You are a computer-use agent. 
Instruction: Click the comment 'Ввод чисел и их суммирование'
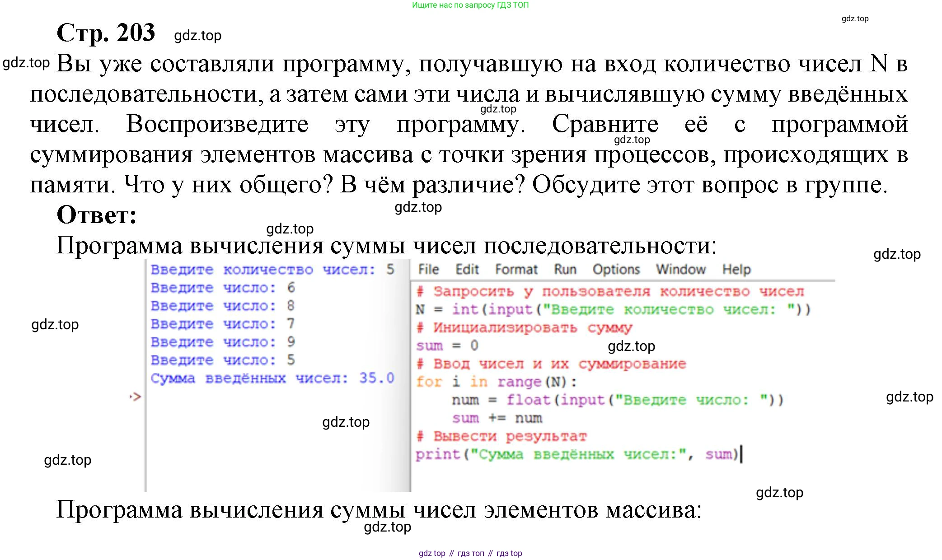(551, 364)
